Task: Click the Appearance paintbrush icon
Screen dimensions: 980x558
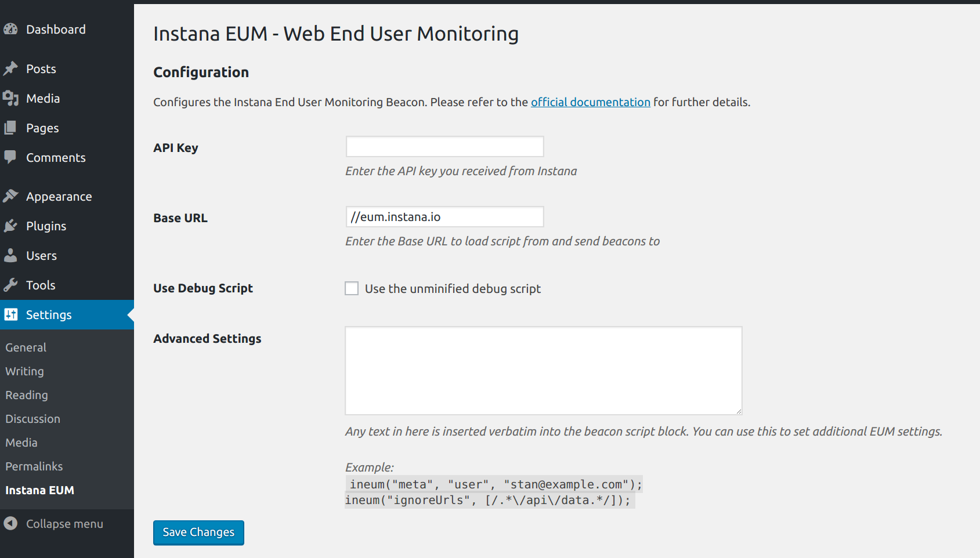Action: point(10,196)
